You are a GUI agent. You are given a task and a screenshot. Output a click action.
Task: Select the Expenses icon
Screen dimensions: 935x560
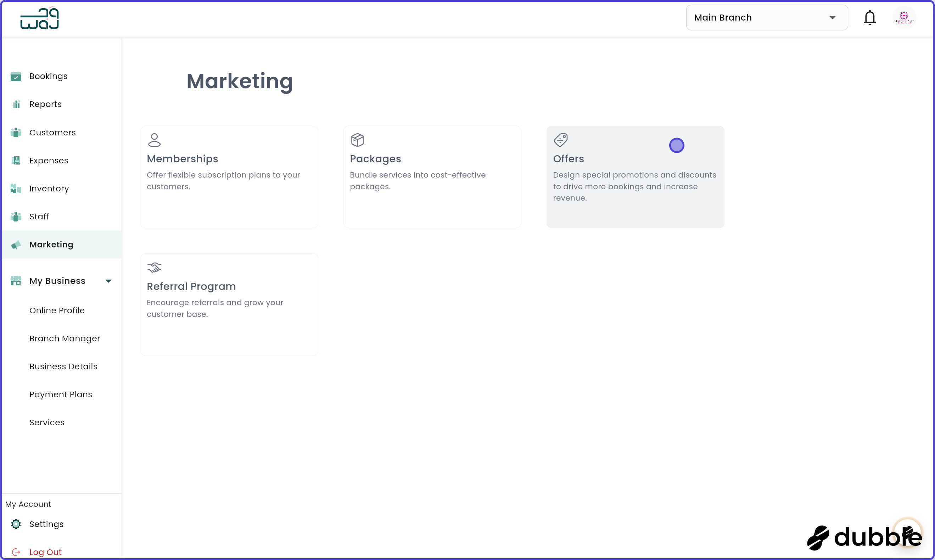16,160
